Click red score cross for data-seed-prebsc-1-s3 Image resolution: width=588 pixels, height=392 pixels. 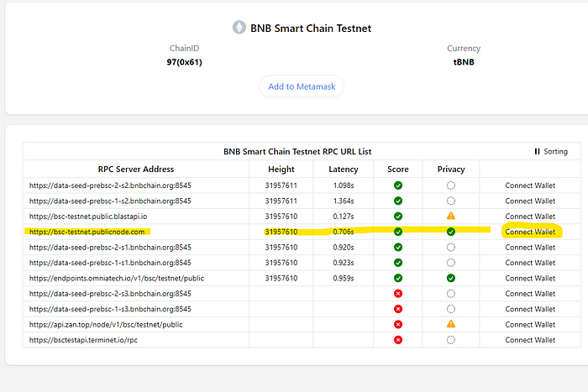pyautogui.click(x=398, y=309)
